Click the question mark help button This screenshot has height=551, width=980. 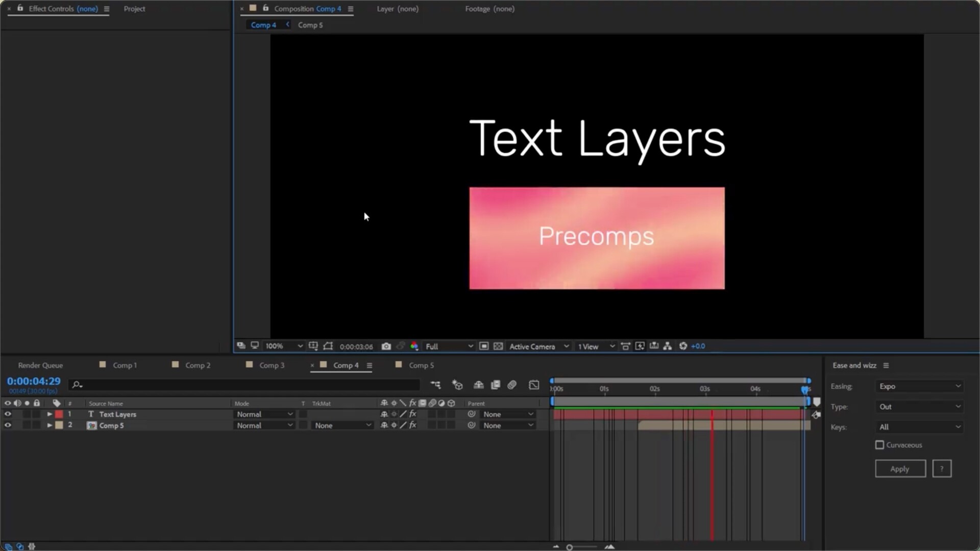(942, 469)
